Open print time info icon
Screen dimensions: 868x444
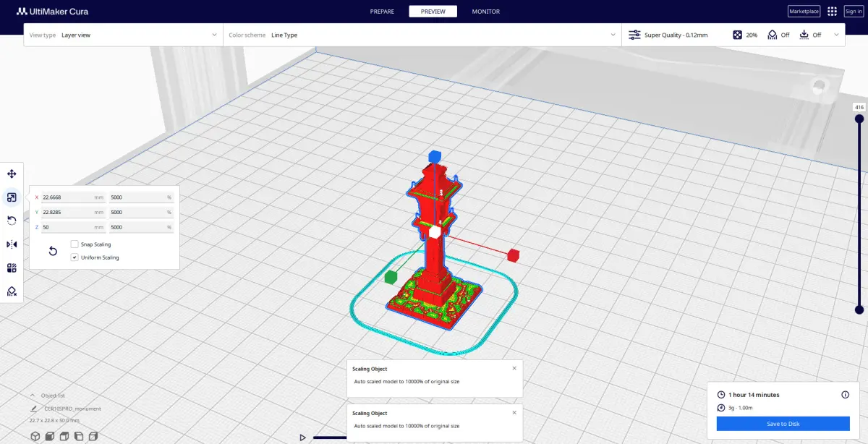845,395
